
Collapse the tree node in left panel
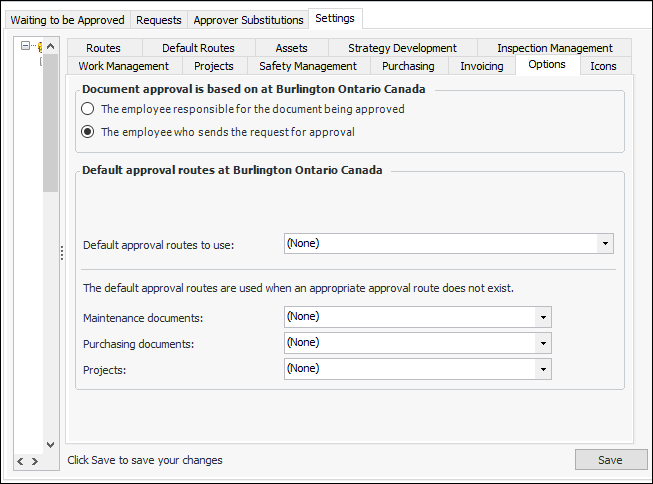click(x=25, y=46)
